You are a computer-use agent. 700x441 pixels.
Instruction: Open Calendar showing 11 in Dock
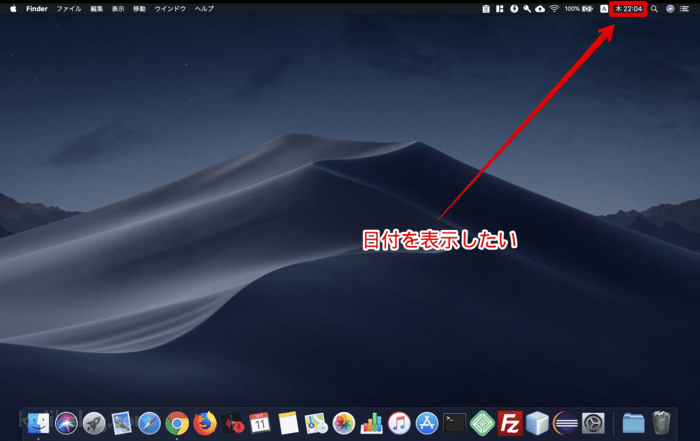click(260, 423)
